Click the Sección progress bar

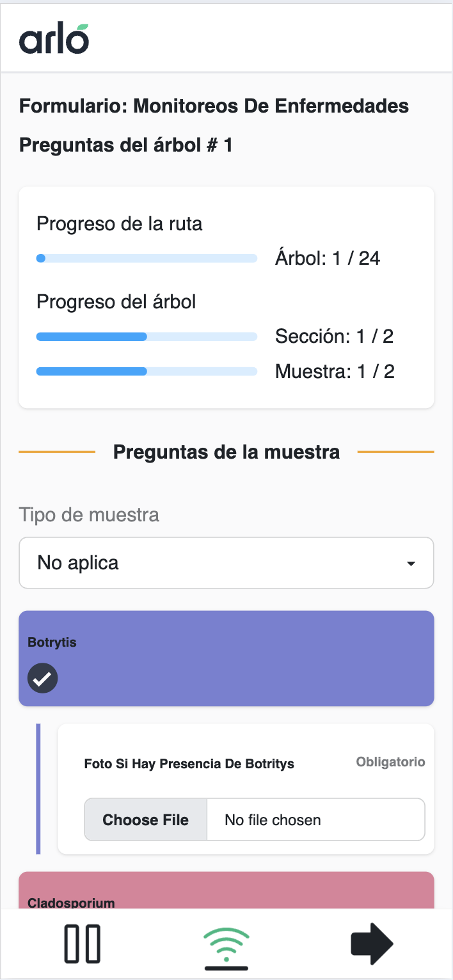pos(147,336)
